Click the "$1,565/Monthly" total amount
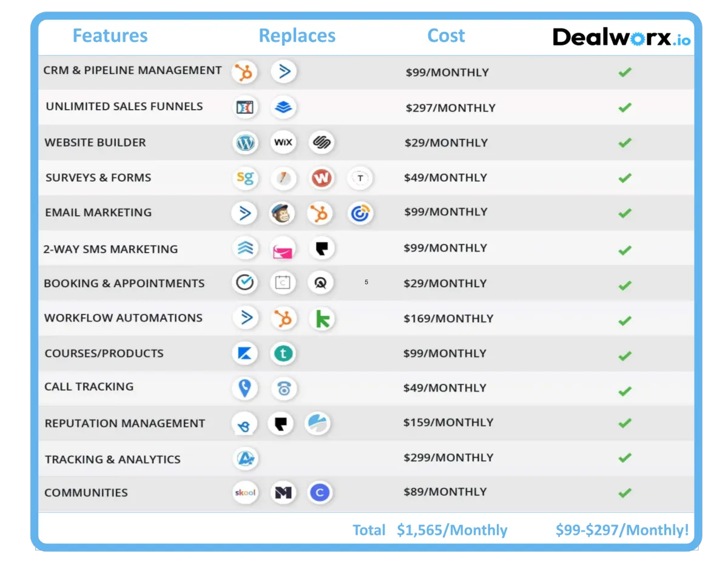Screen dimensions: 728x565 (x=452, y=530)
